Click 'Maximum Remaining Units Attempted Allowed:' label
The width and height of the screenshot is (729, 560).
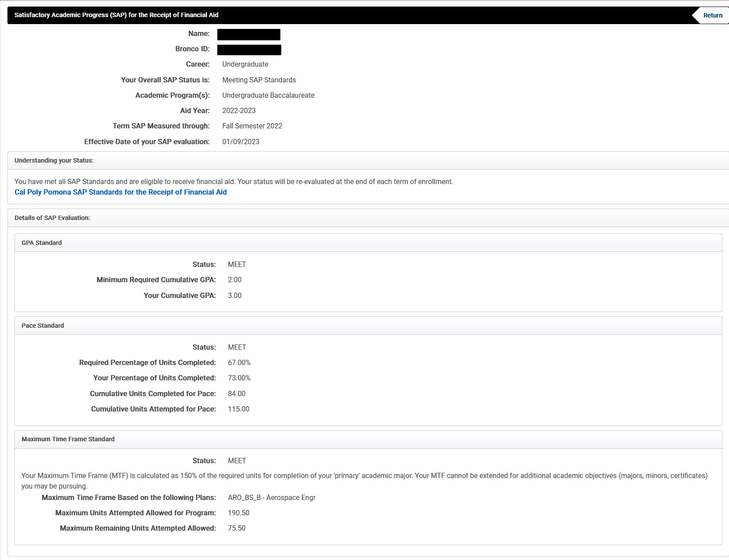[138, 528]
